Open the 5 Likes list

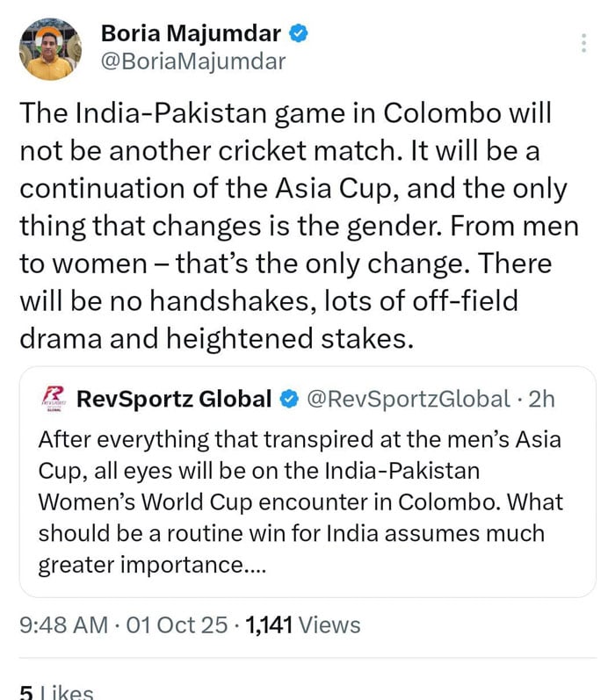coord(55,692)
